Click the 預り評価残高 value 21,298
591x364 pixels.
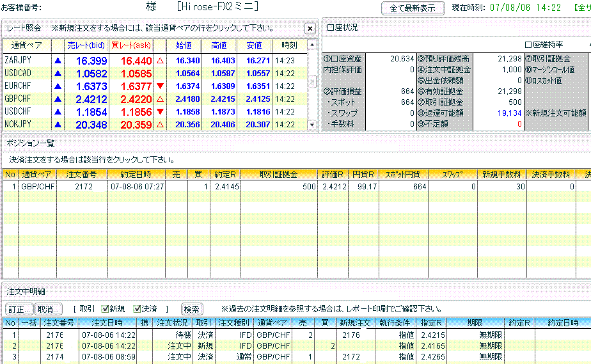510,59
